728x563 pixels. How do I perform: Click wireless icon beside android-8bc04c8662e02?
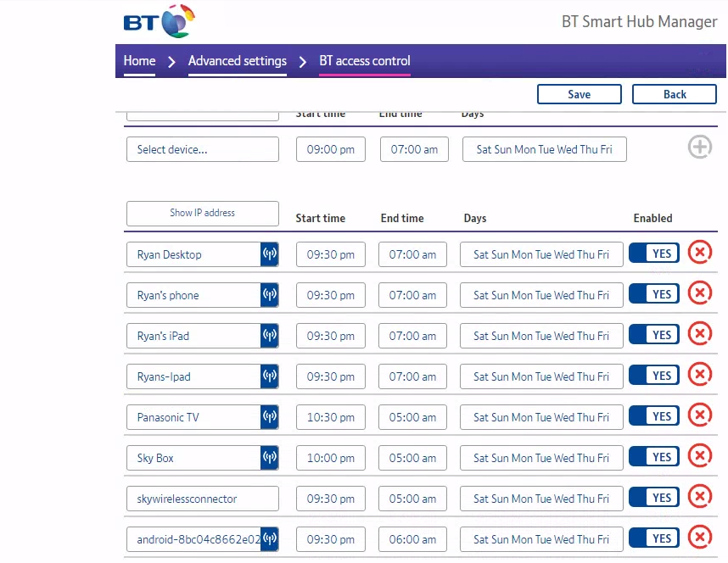click(269, 539)
